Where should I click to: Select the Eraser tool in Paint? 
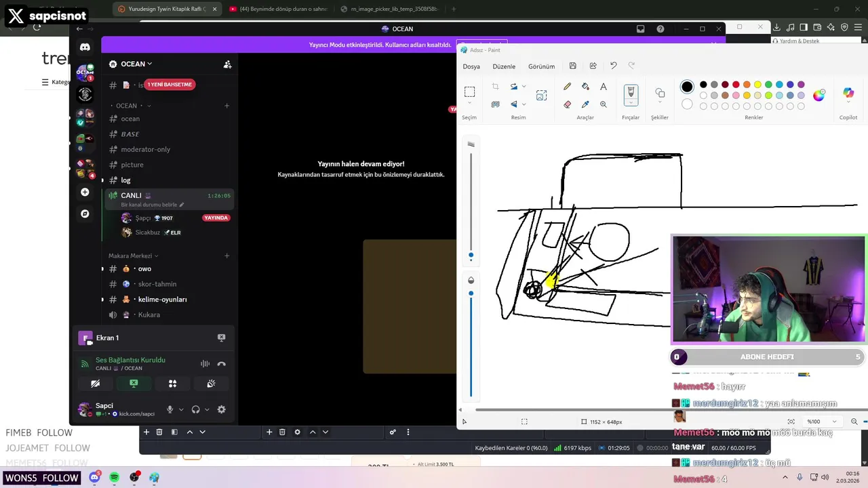(567, 104)
